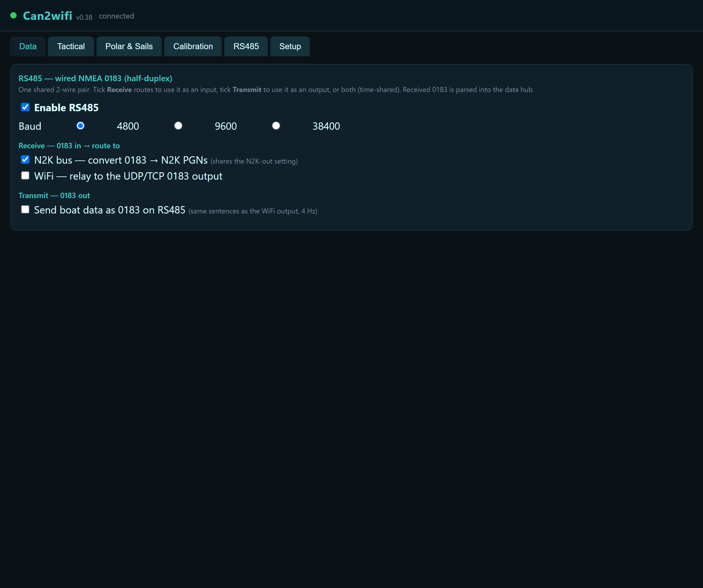This screenshot has height=588, width=703.
Task: Click the connected status text
Action: 116,16
